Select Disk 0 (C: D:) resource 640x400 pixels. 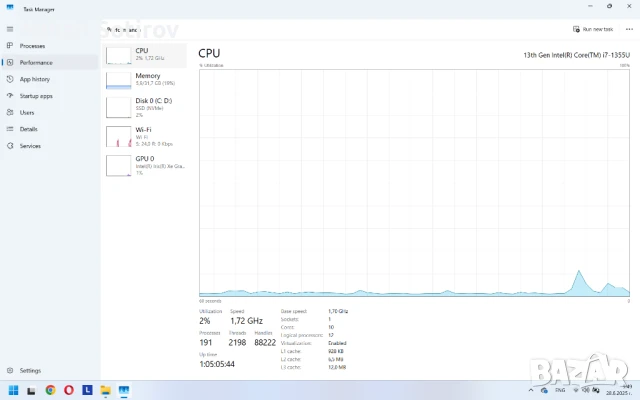coord(146,106)
